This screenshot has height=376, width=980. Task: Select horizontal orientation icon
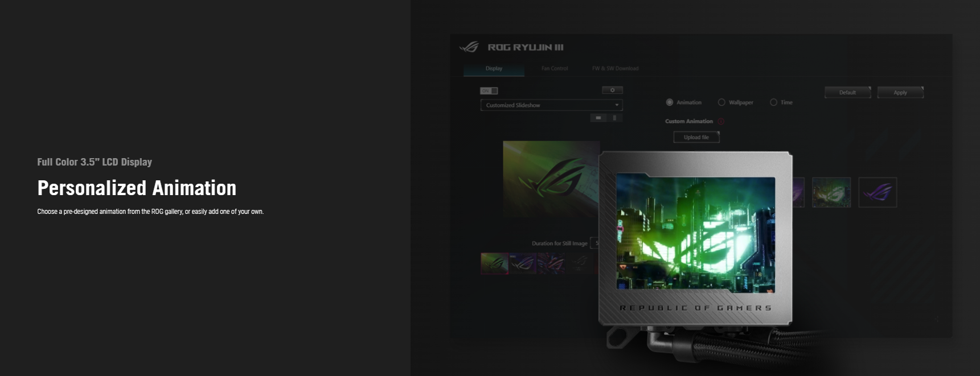pos(598,118)
